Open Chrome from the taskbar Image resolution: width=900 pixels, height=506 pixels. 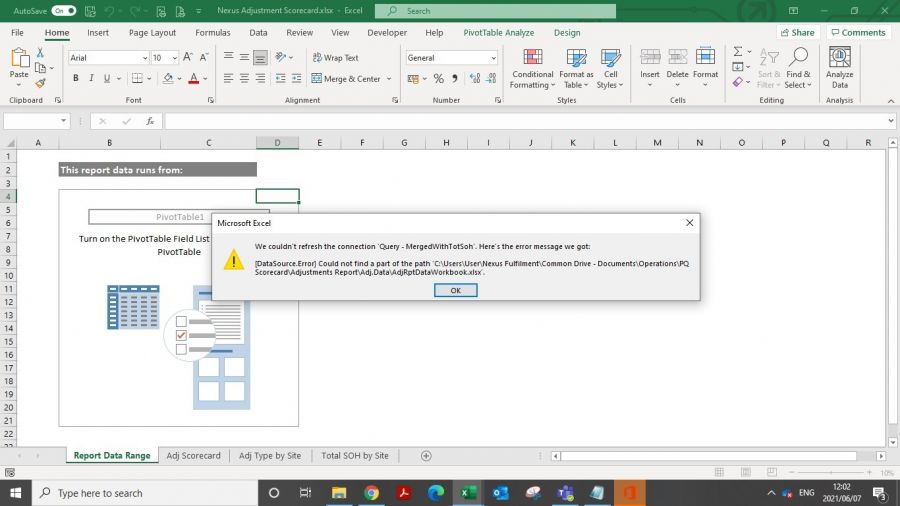(371, 493)
